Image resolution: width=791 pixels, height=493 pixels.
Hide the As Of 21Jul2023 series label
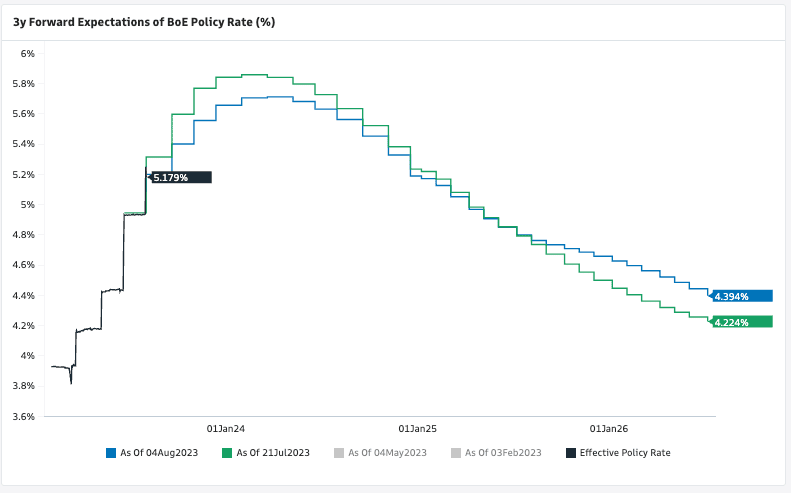[x=273, y=453]
